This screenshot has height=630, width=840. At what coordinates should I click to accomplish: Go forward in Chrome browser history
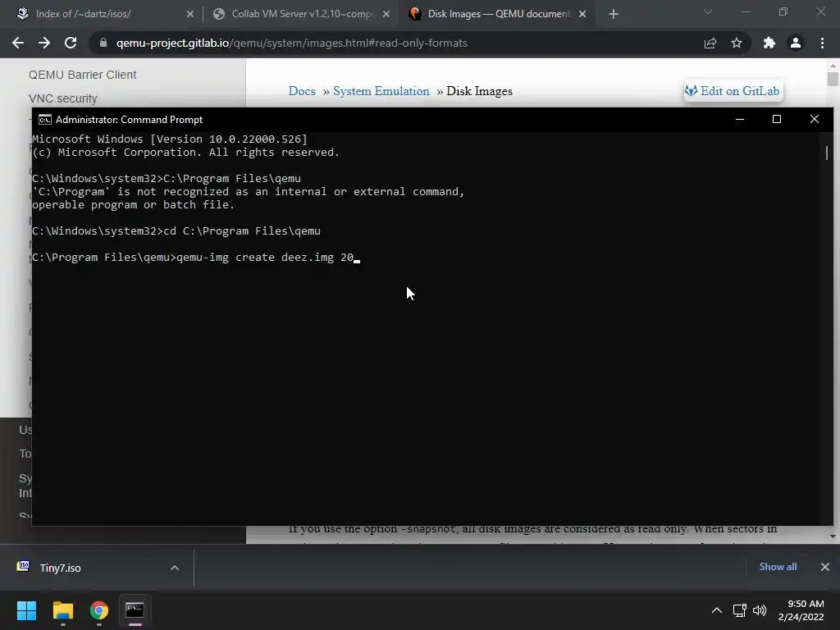[x=44, y=43]
